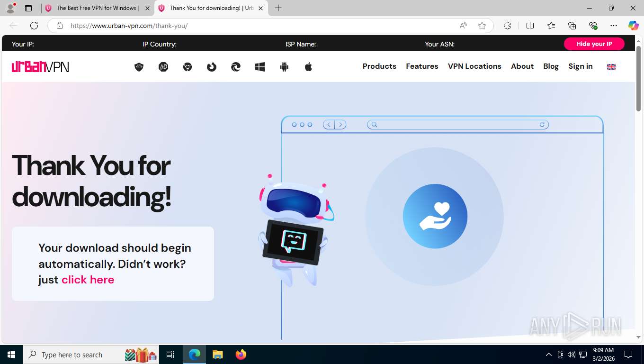The height and width of the screenshot is (364, 644).
Task: Open the Copilot sidebar
Action: 634,26
